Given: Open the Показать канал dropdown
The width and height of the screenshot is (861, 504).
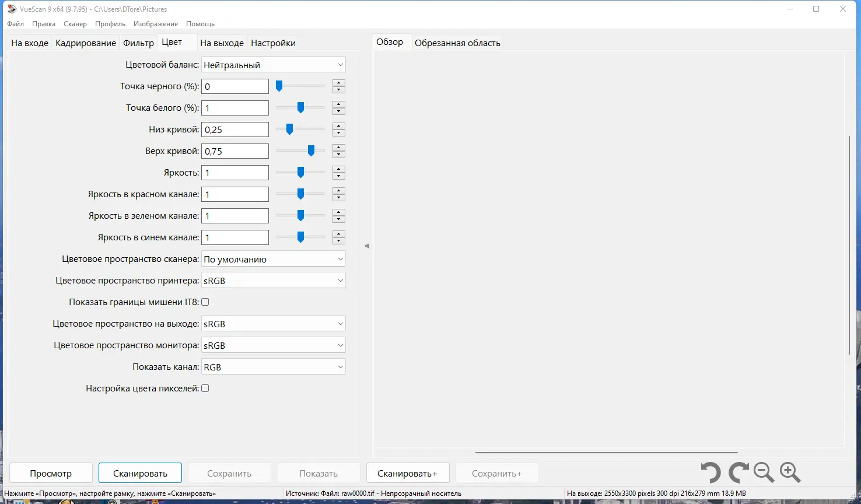Looking at the screenshot, I should (274, 367).
